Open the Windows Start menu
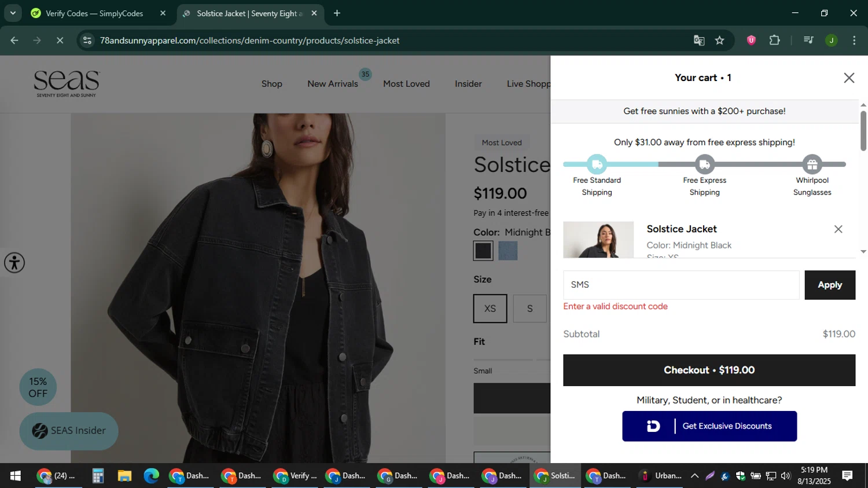The width and height of the screenshot is (868, 488). [15, 476]
